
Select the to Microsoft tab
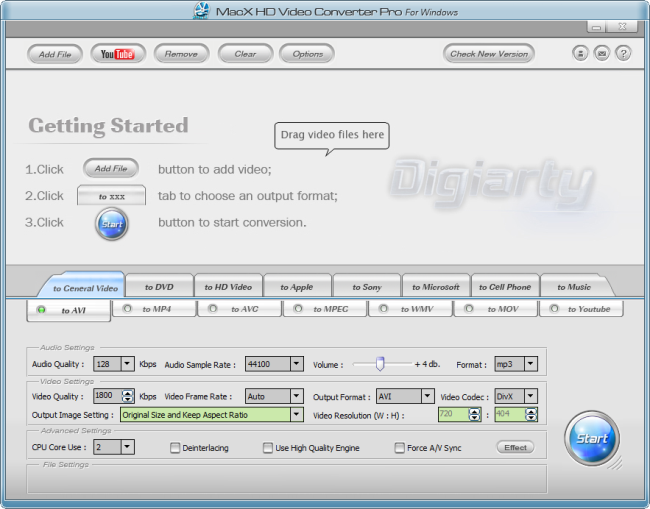click(x=436, y=286)
